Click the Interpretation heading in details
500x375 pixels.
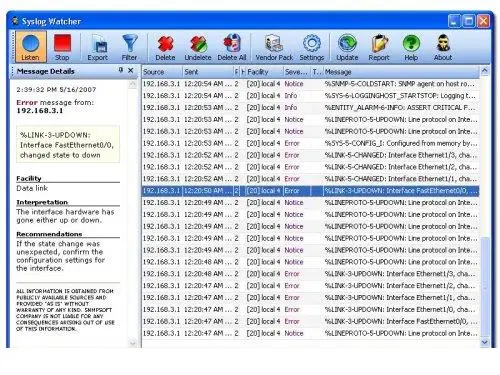[x=42, y=202]
